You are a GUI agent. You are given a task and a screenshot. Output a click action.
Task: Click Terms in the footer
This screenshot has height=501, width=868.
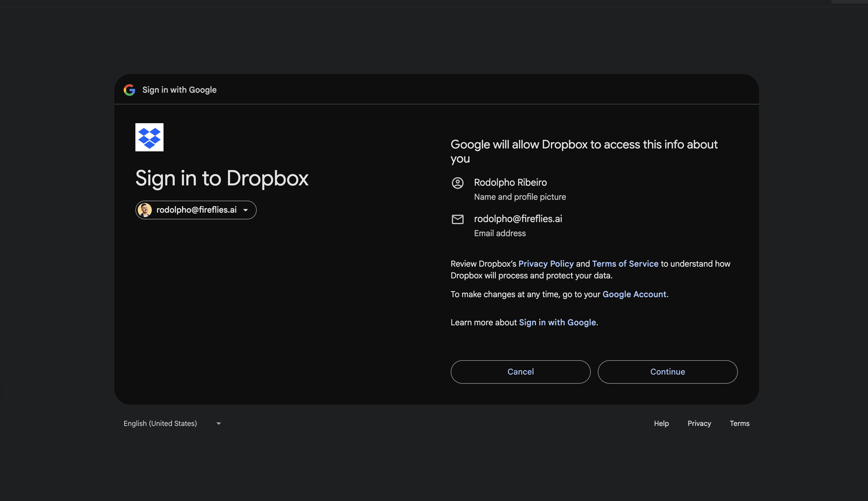[x=739, y=423]
